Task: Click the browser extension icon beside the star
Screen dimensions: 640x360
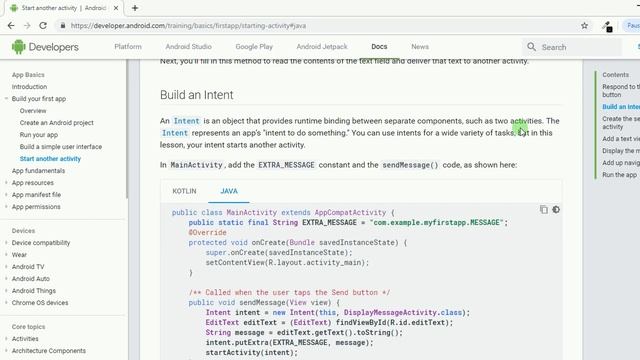Action: click(x=607, y=27)
